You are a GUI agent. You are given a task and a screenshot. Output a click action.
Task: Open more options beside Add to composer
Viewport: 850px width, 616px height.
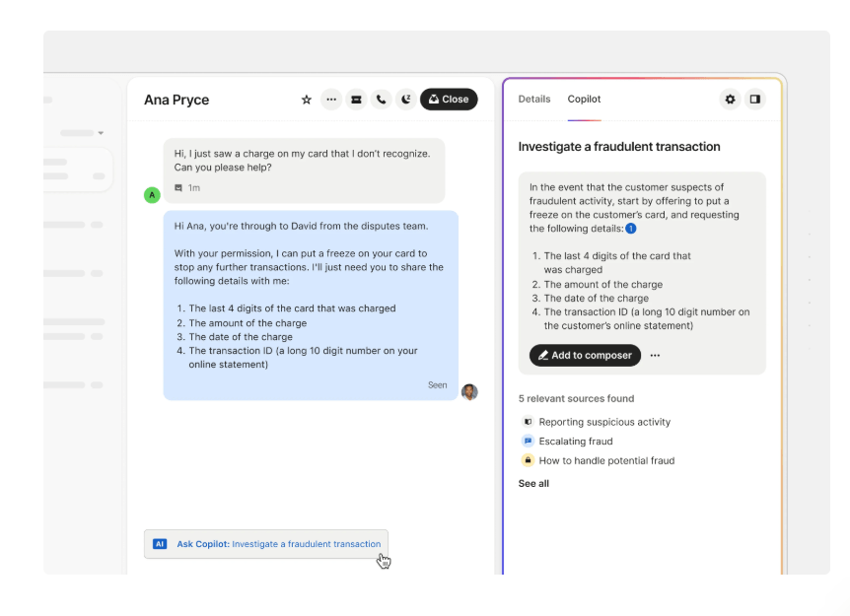point(655,356)
